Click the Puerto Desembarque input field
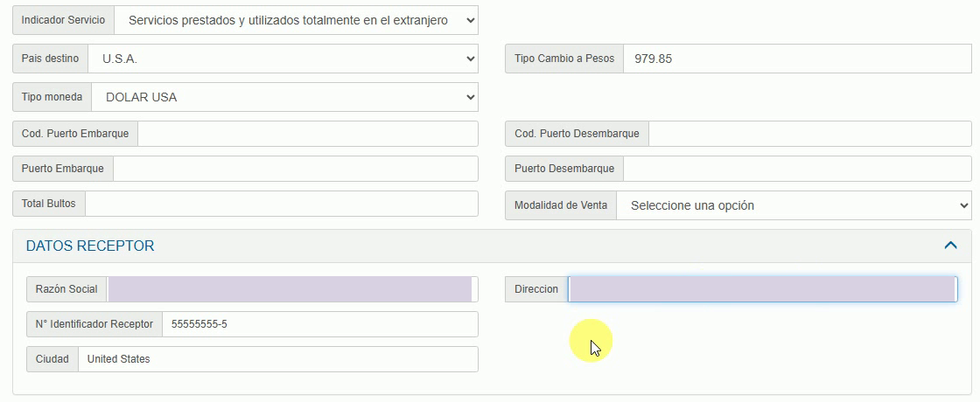 pyautogui.click(x=797, y=169)
